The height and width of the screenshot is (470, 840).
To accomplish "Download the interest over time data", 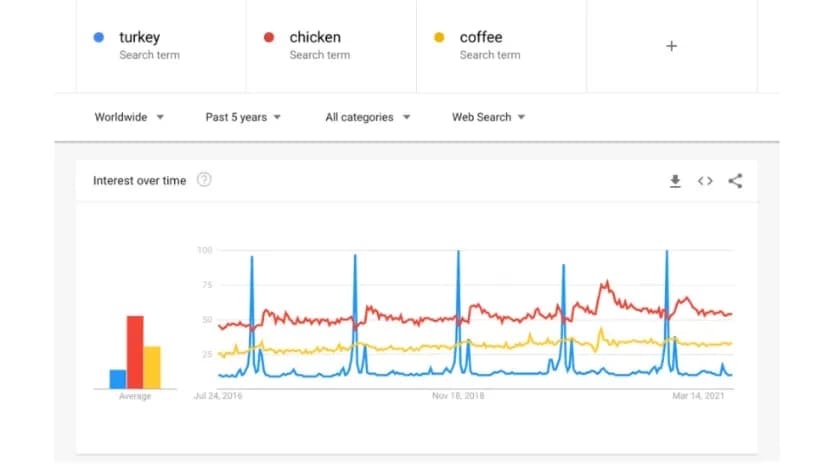I will (x=675, y=181).
